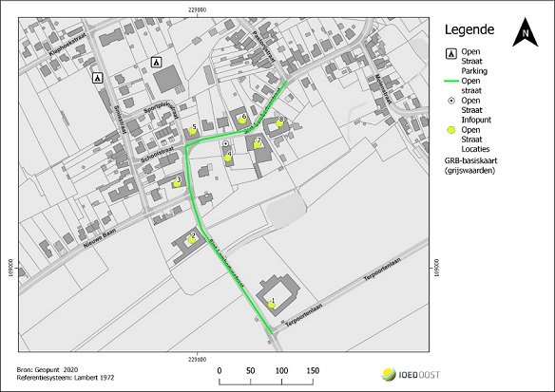555x392 pixels.
Task: Click the parking icon near Sportpleinstraat
Action: click(157, 63)
